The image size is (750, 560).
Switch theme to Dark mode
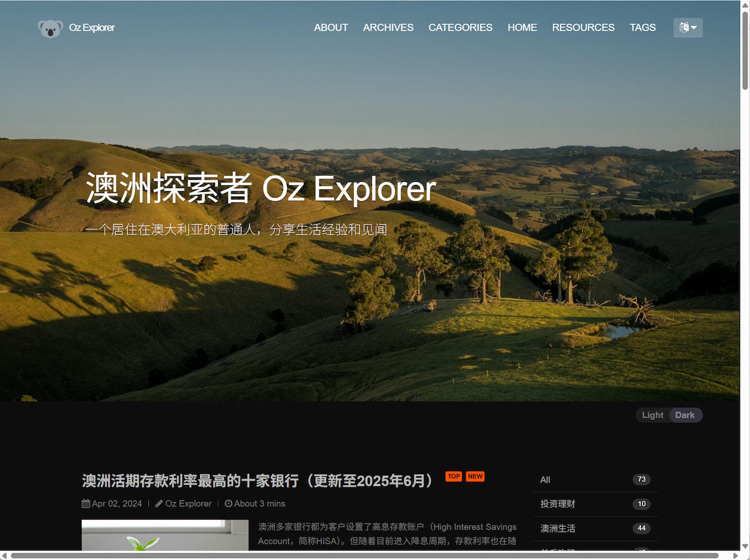pyautogui.click(x=685, y=415)
